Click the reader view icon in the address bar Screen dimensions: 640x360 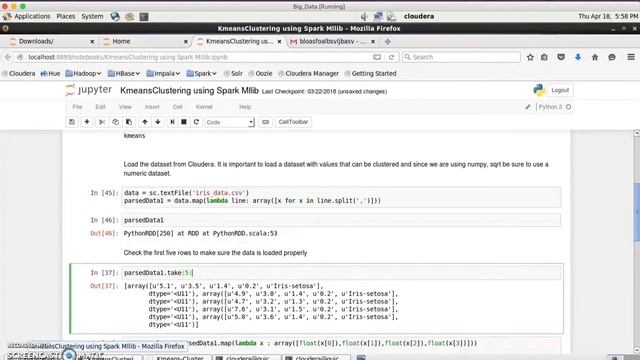coord(377,57)
